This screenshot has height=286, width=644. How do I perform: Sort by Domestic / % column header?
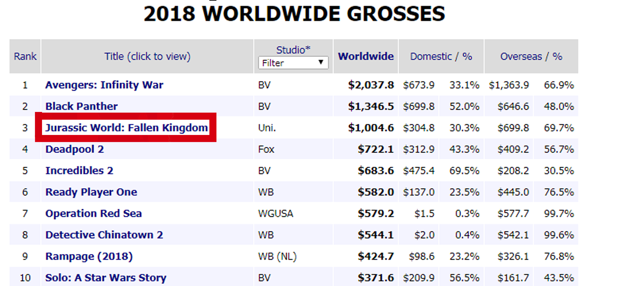point(441,56)
